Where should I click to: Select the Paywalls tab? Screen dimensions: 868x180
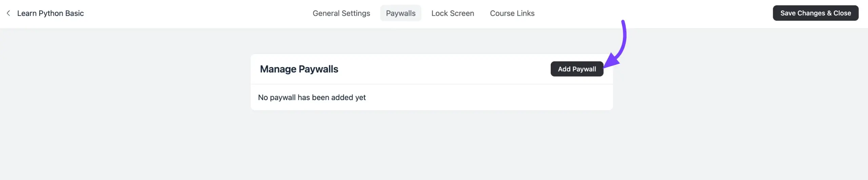[x=400, y=13]
